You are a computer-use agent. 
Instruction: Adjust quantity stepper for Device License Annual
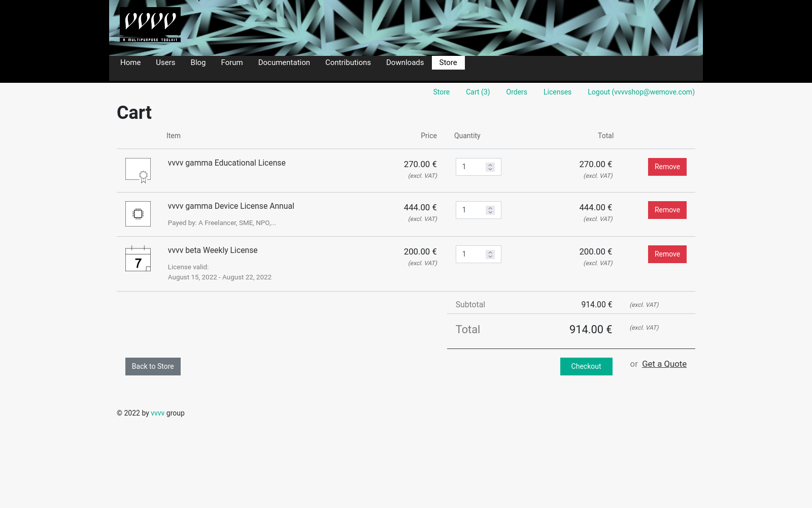click(x=490, y=210)
